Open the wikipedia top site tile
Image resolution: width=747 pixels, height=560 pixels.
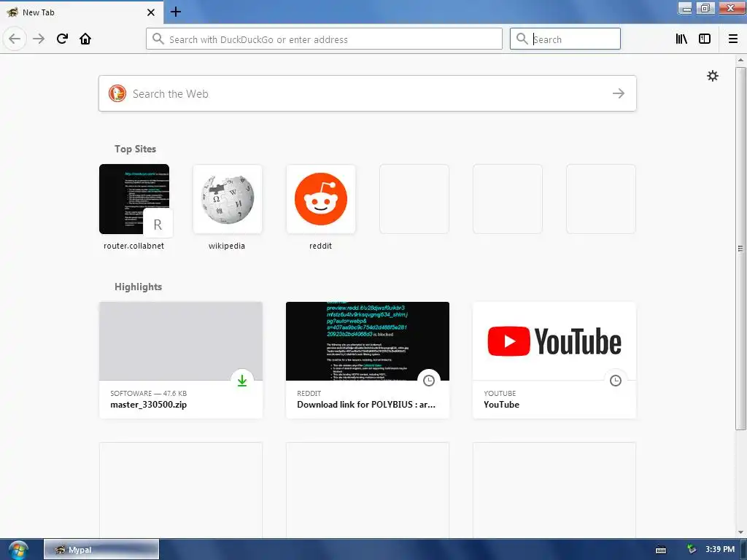tap(228, 199)
